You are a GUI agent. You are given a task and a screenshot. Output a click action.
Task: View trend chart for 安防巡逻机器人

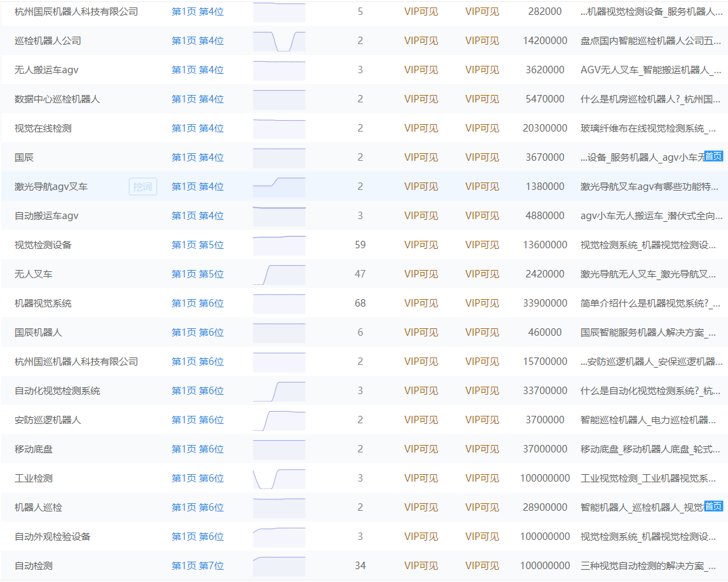point(279,420)
